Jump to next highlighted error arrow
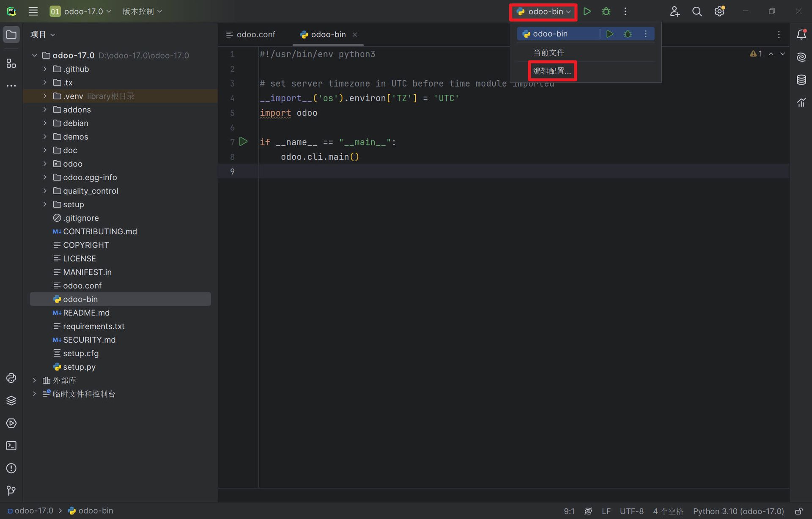812x519 pixels. [x=782, y=54]
